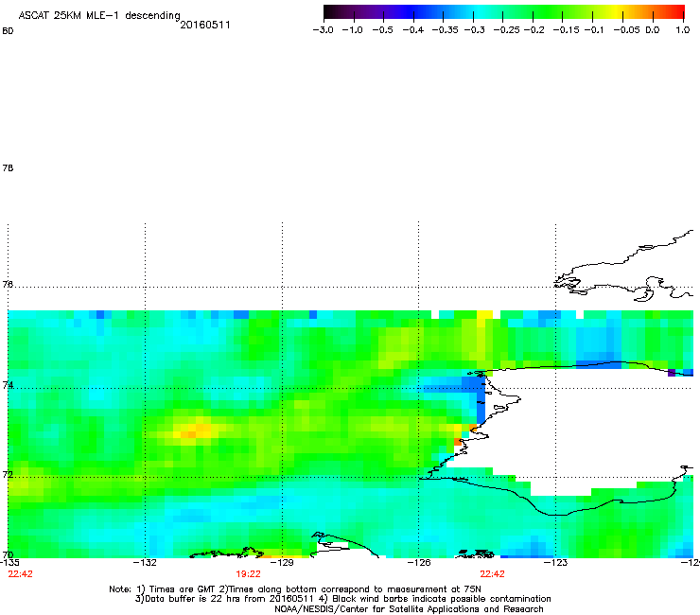Click the title 'ASCAT 25KM MLE-1 descending'

click(x=99, y=15)
